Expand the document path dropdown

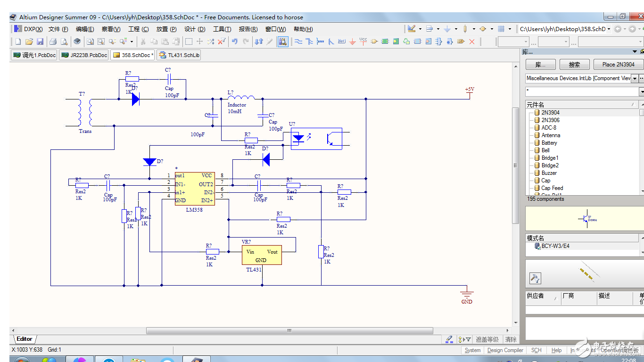609,29
